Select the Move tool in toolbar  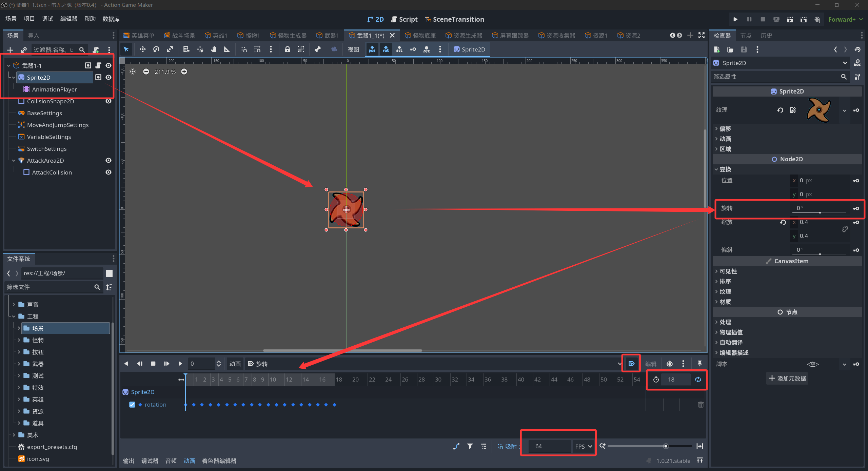point(142,49)
